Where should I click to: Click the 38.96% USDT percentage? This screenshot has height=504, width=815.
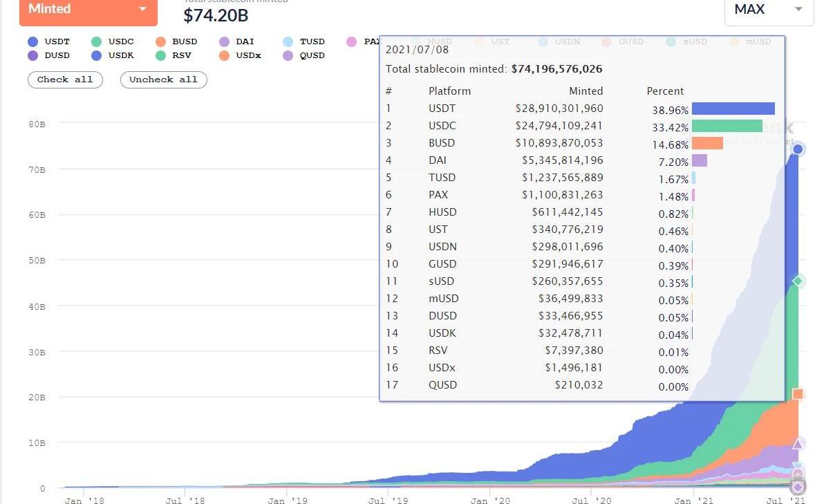coord(671,110)
